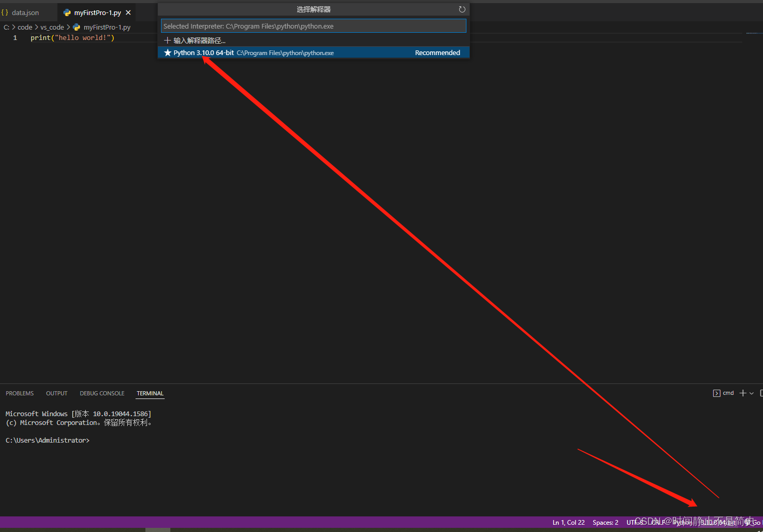Screen dimensions: 763x532
Task: Open the PROBLEMS panel tab
Action: coord(20,393)
